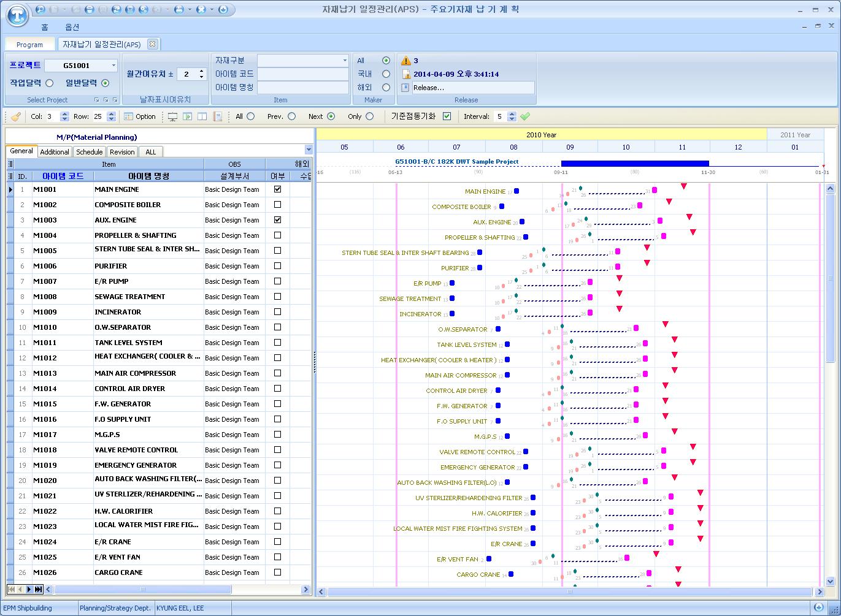Click the report document icon before All radio
The height and width of the screenshot is (616, 841).
click(217, 116)
